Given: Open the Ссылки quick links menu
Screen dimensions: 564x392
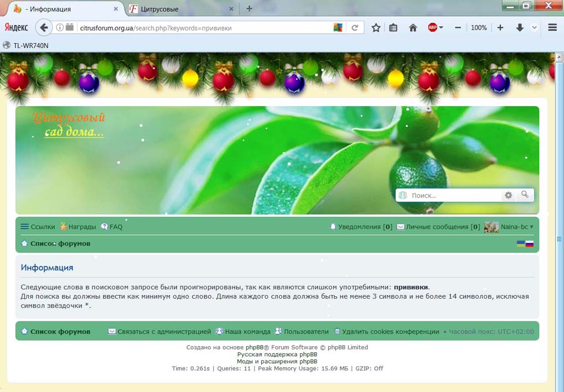Looking at the screenshot, I should click(x=38, y=227).
